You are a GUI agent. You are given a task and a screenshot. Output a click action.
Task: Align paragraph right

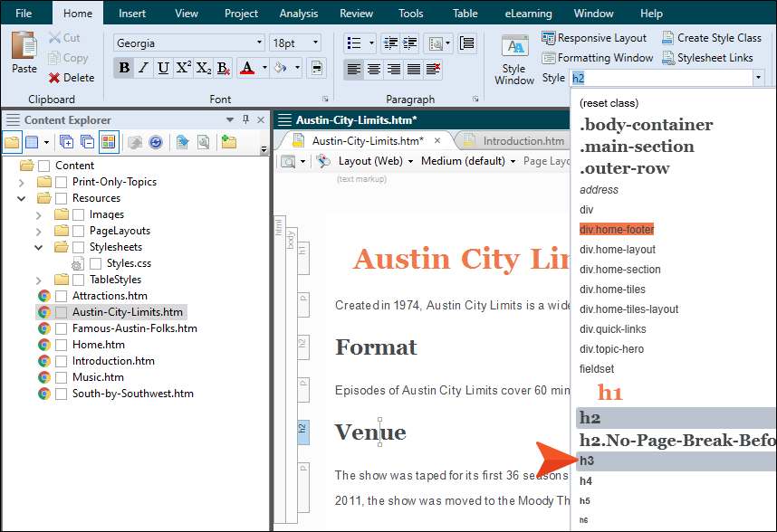click(x=393, y=69)
